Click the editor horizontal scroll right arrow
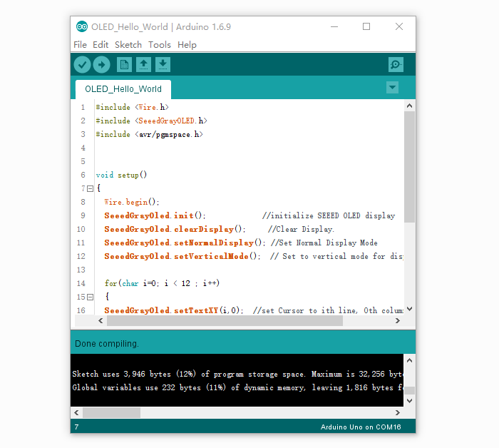The height and width of the screenshot is (448, 499). point(398,321)
